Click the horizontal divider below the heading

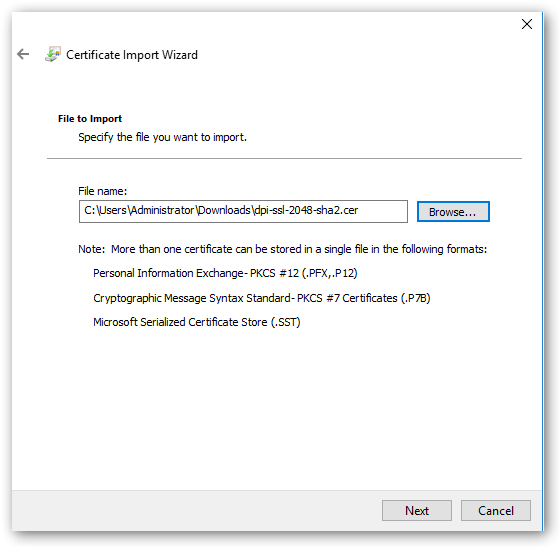(x=284, y=158)
